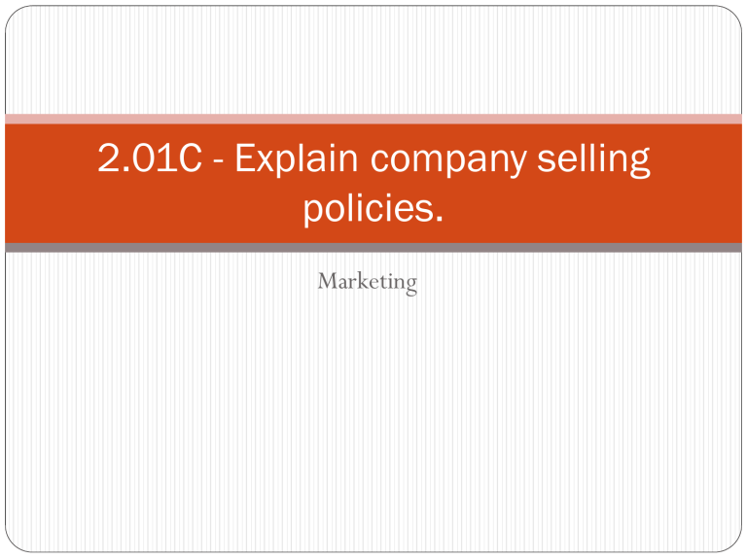747x560 pixels.
Task: Click the "2.01C" code in the title
Action: [x=150, y=158]
